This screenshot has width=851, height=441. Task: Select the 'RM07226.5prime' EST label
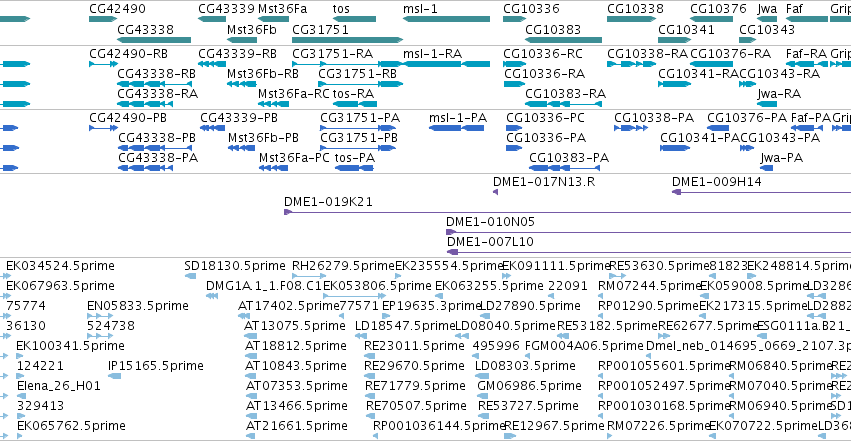(x=658, y=426)
